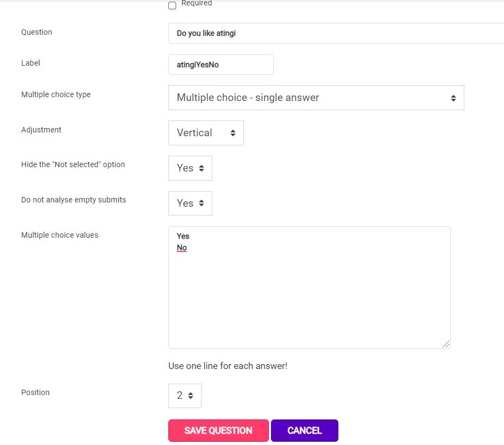Open the Multiple choice type dropdown

click(316, 98)
